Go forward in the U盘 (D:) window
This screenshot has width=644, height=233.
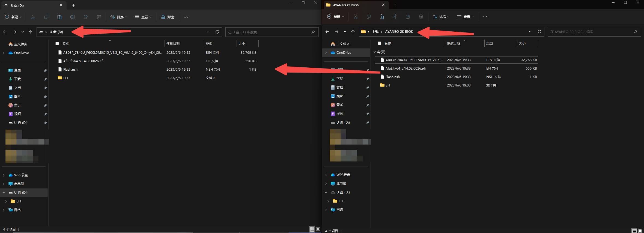click(x=14, y=32)
